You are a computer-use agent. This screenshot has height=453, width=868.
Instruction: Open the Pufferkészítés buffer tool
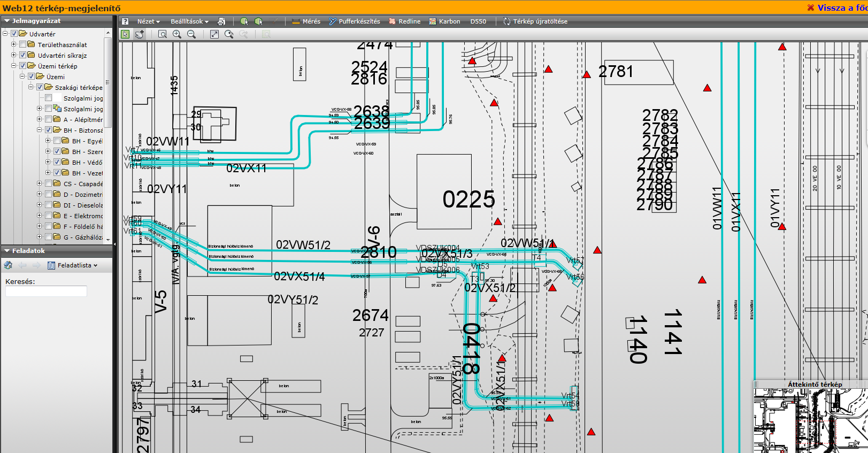point(354,21)
